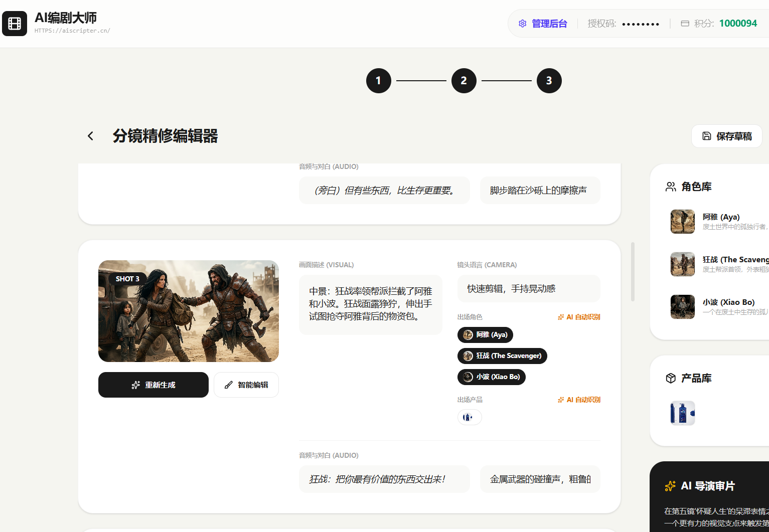Click AI 自动识别 next to 出场角色
Screen dimensions: 769x532
point(579,317)
